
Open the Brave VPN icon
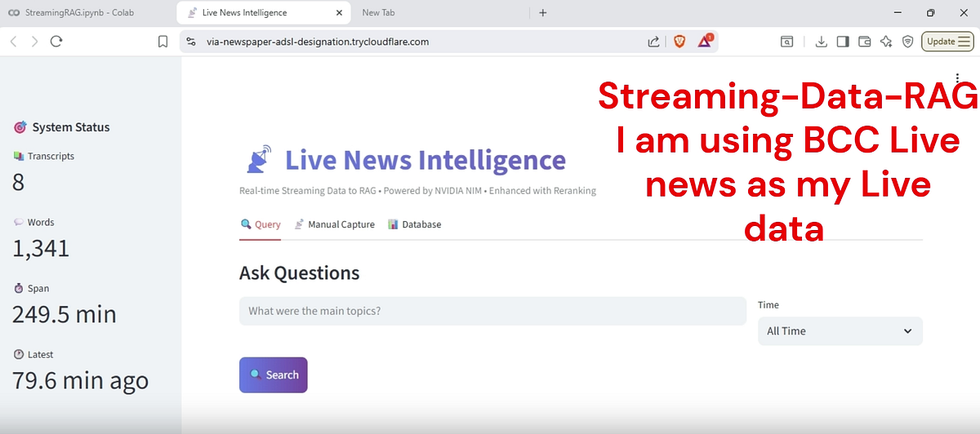[x=908, y=42]
